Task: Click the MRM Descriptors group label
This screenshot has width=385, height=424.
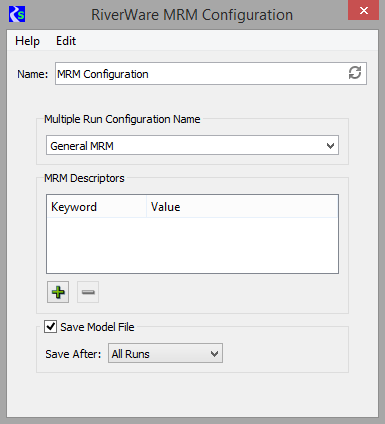Action: point(84,178)
